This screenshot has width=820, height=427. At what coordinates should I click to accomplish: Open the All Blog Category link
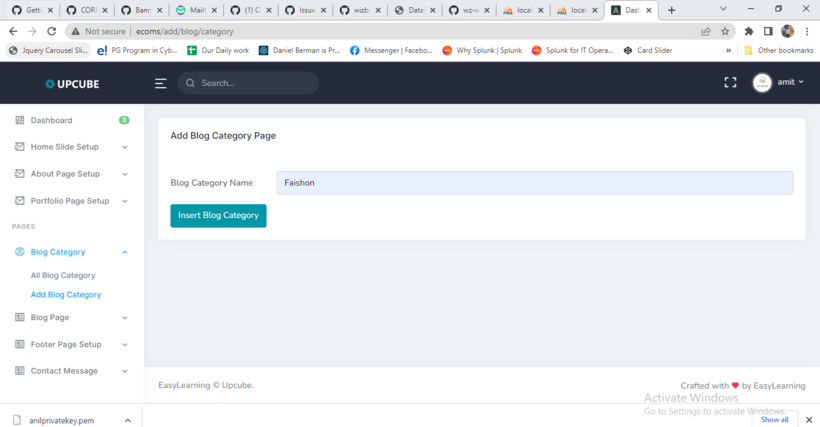[63, 275]
